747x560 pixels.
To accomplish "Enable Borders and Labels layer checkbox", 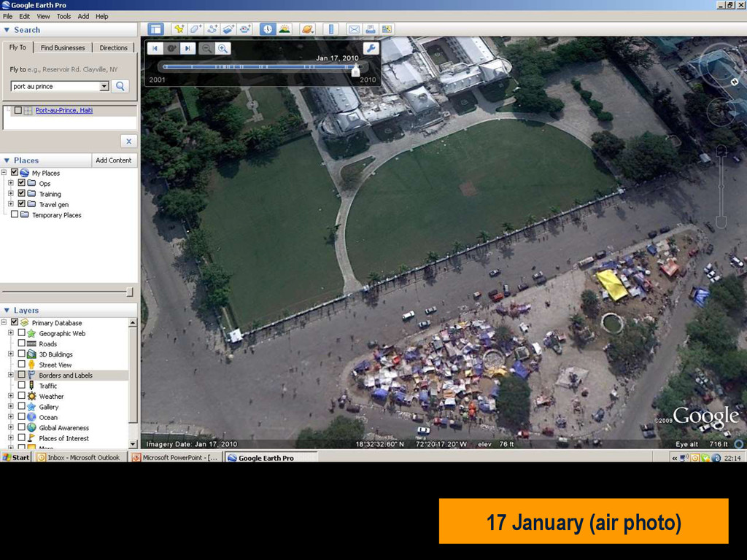I will [21, 375].
